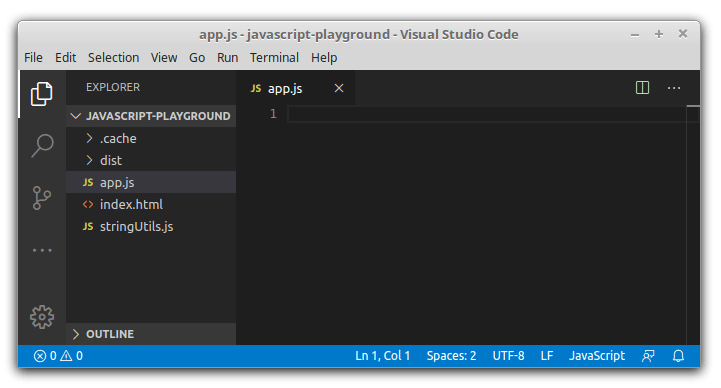The image size is (721, 388).
Task: Open the Go menu
Action: [x=197, y=57]
